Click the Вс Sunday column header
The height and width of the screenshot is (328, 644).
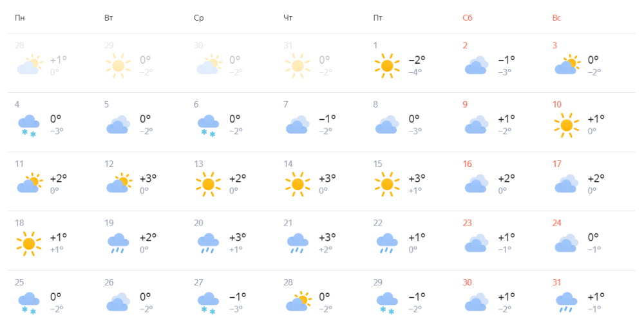click(x=556, y=18)
